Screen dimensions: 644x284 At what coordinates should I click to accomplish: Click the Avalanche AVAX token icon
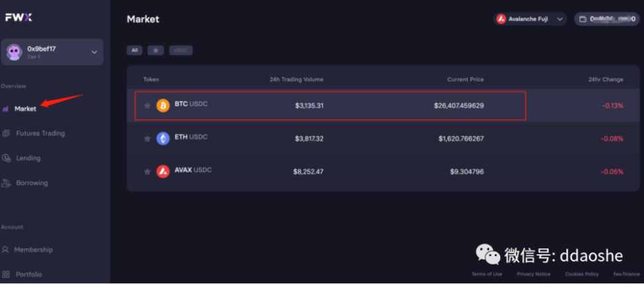tap(163, 171)
